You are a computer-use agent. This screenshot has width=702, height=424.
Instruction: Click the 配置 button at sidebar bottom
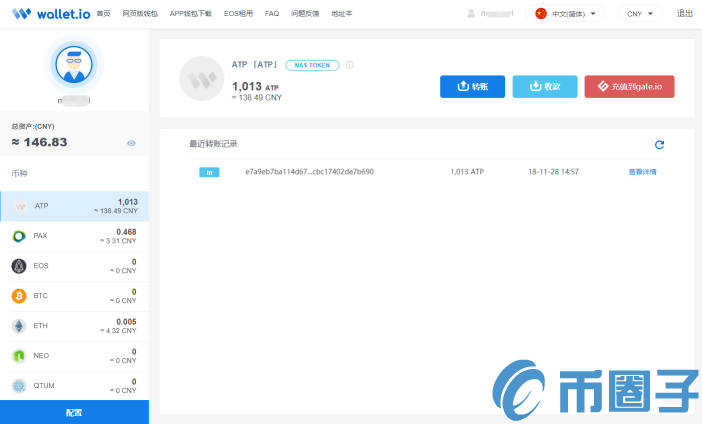[74, 412]
